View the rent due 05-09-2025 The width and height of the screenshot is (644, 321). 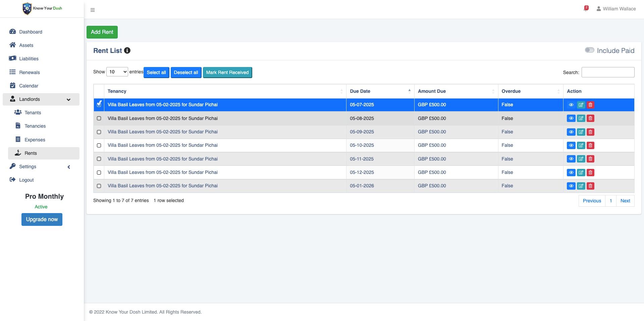point(571,132)
